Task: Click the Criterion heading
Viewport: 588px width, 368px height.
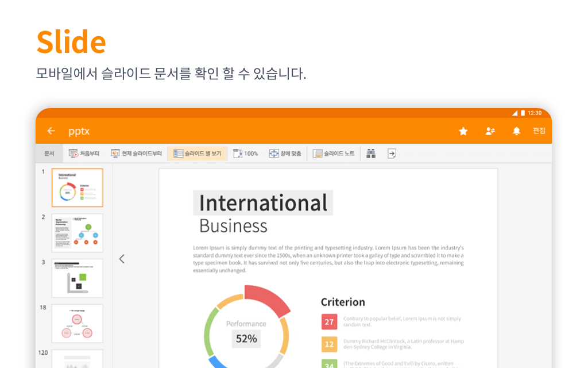Action: coord(343,302)
